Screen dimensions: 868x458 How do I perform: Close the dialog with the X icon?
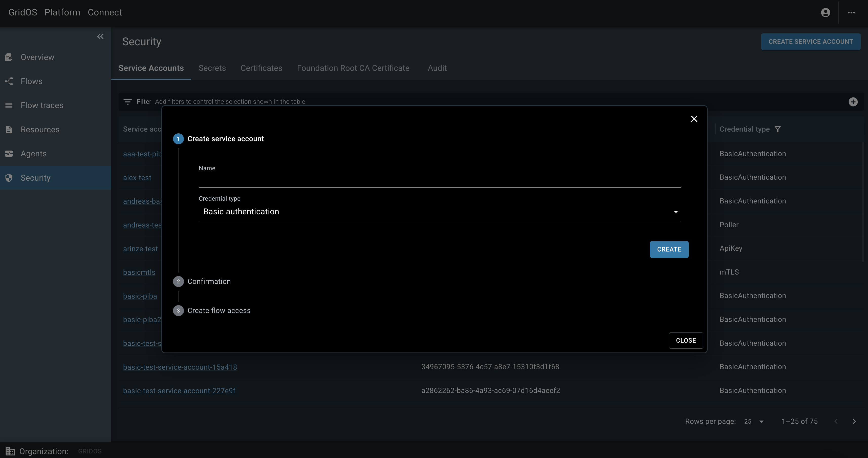coord(694,119)
